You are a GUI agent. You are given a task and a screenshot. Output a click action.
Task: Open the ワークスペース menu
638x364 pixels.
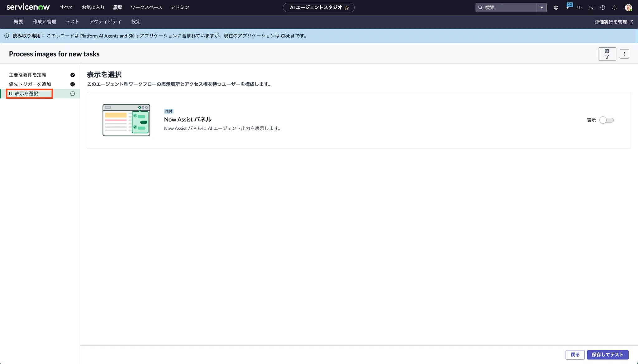coord(146,7)
